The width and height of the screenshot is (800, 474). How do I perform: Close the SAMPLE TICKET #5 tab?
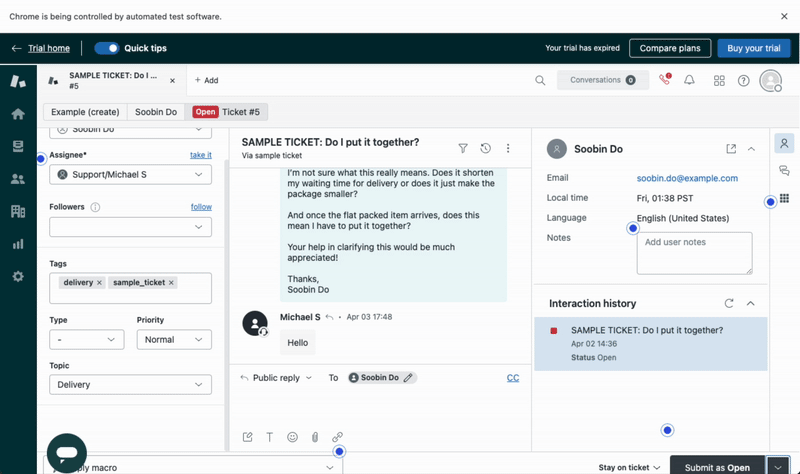172,81
